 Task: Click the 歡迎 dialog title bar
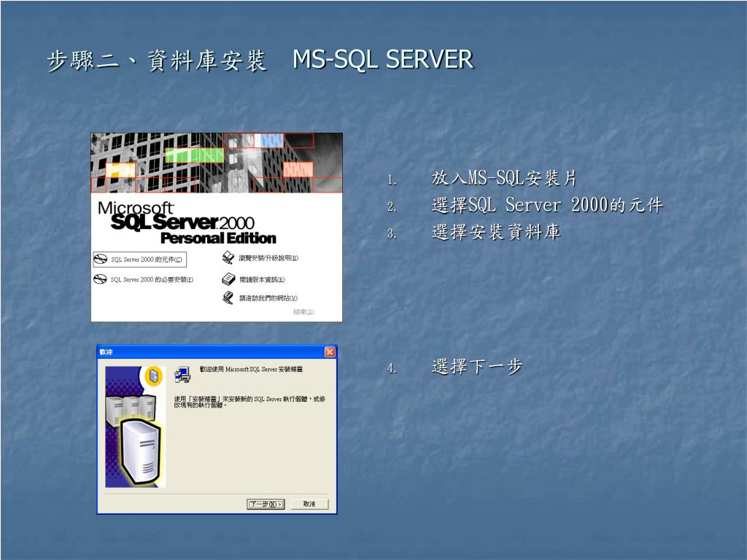217,352
